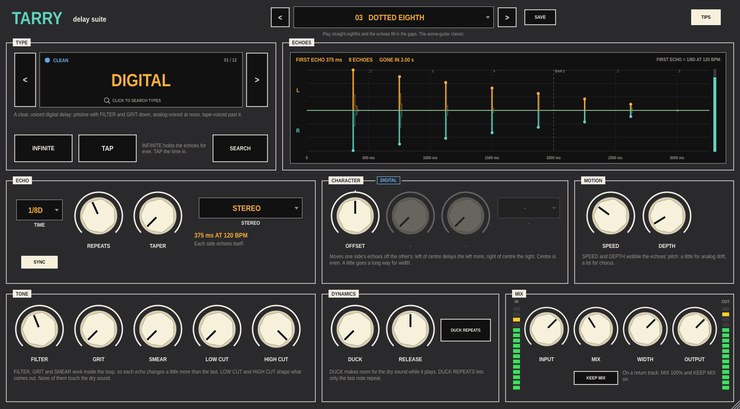Click the REPEATS knob
Viewport: 740px width, 409px height.
point(99,216)
